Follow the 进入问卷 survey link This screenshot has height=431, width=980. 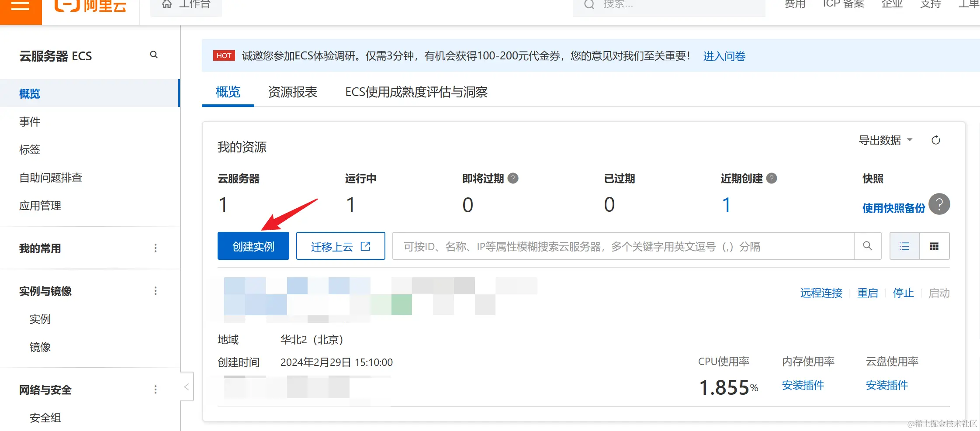click(x=724, y=56)
